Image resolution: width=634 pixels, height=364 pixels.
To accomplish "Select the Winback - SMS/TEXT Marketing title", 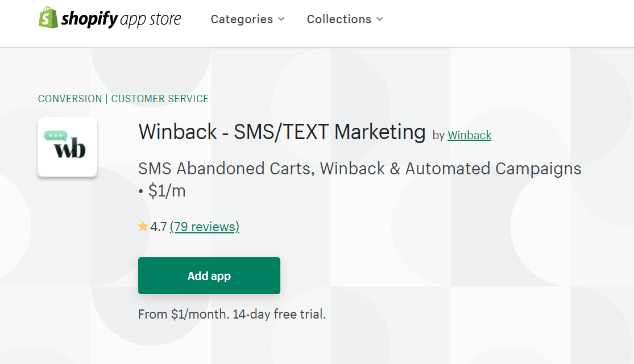I will pos(282,132).
